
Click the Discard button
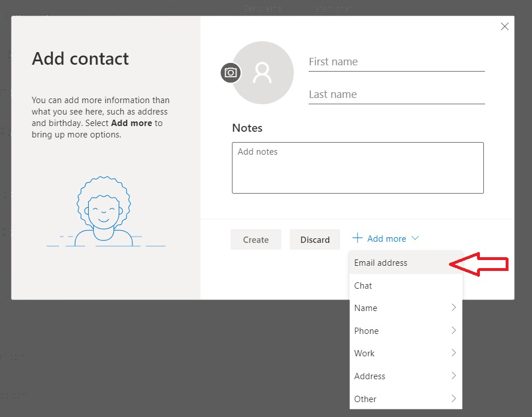pyautogui.click(x=315, y=239)
